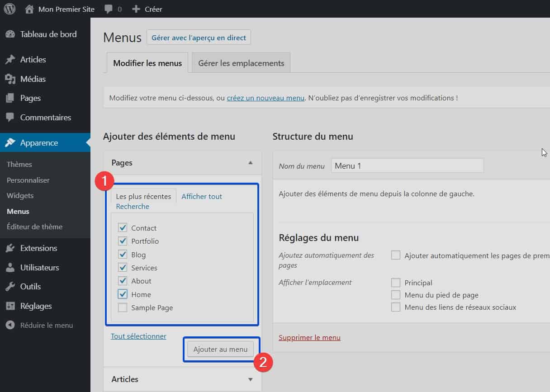This screenshot has height=392, width=550.
Task: Click the home icon beside Mon Premier Site
Action: coord(29,9)
